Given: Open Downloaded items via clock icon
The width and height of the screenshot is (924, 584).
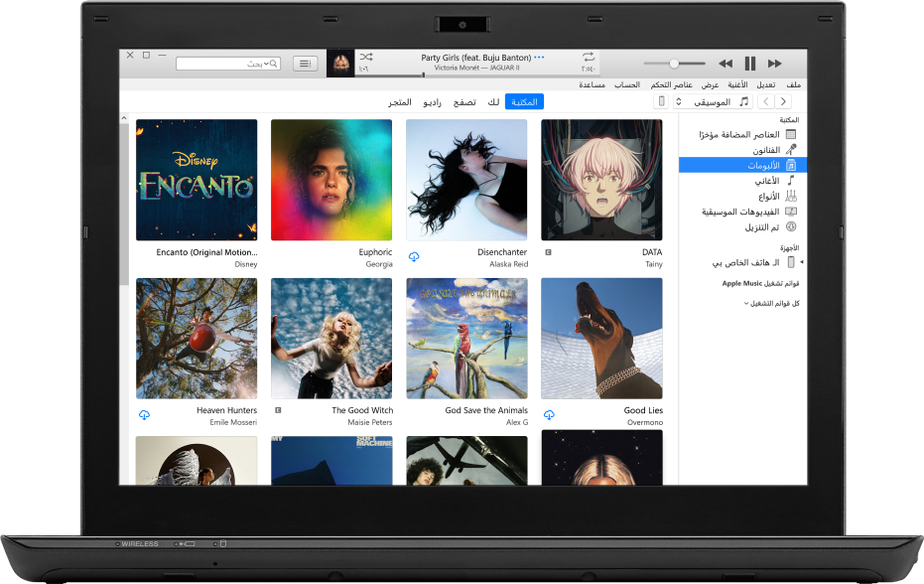Looking at the screenshot, I should [x=791, y=226].
